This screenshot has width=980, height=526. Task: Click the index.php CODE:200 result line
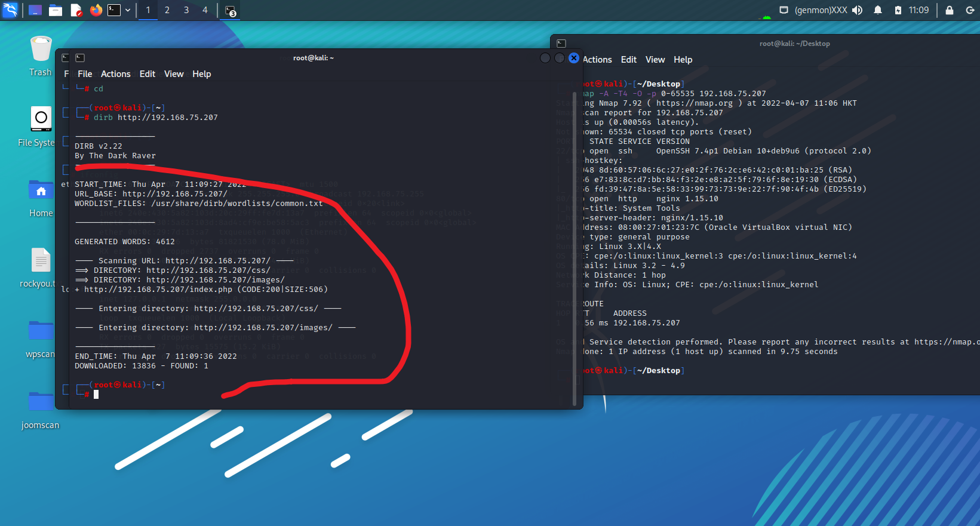click(201, 290)
